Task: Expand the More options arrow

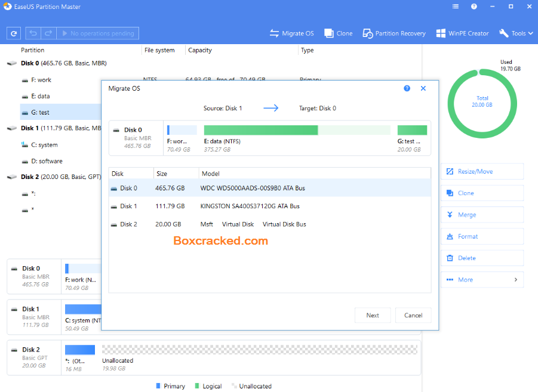Action: pyautogui.click(x=516, y=280)
